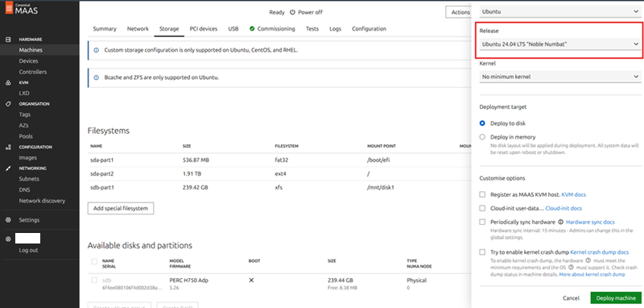The height and width of the screenshot is (308, 644).
Task: Go to Controllers in the sidebar
Action: (33, 72)
